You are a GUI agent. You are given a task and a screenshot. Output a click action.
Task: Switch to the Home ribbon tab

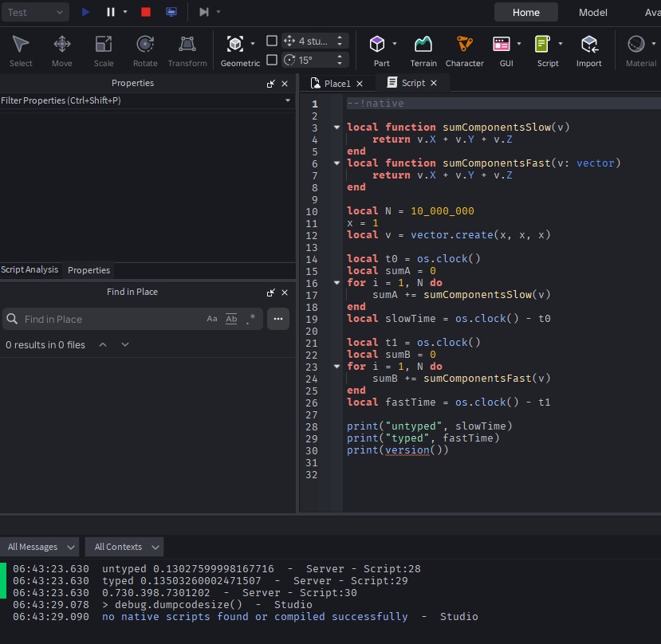(525, 12)
